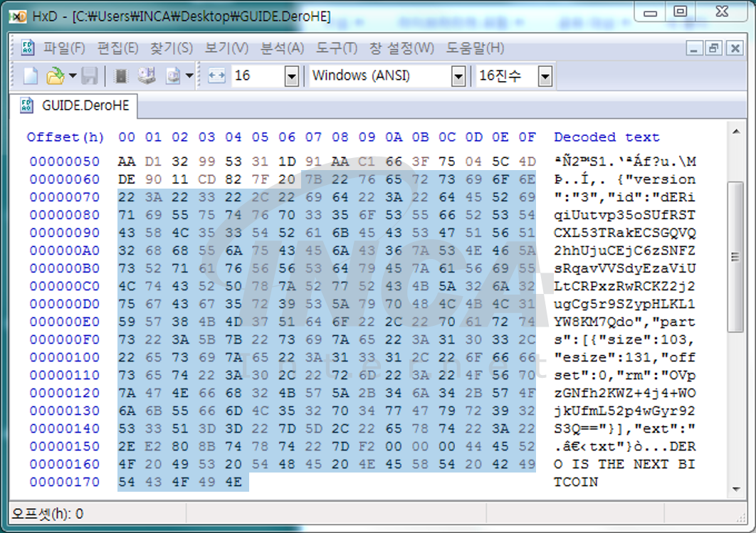Viewport: 756px width, 533px height.
Task: Click the Open disk image icon
Action: coord(173,76)
